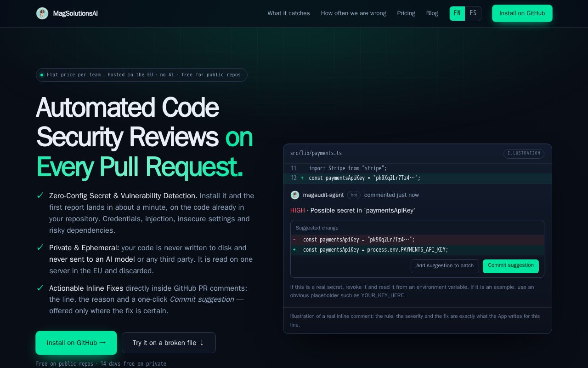The image size is (588, 368).
Task: Click the file path src/lib/payments.ts
Action: pos(316,153)
